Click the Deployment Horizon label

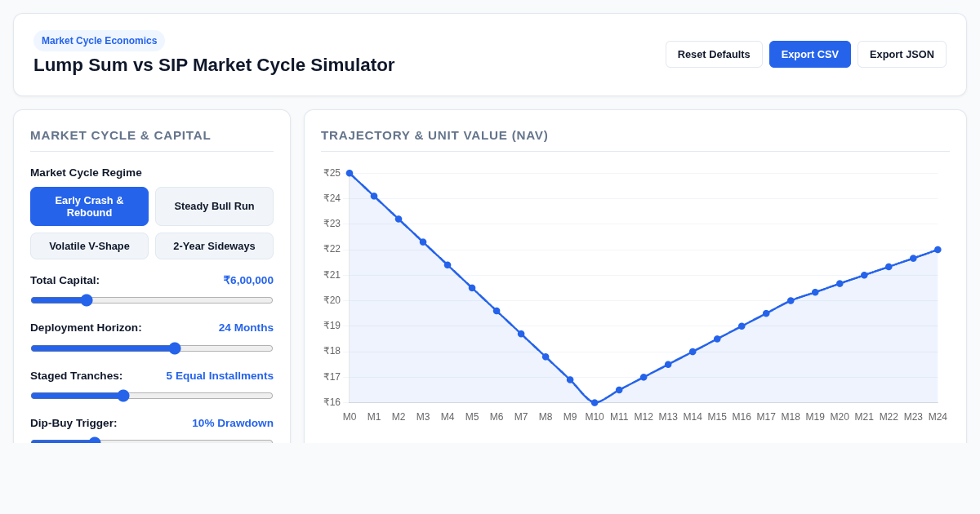coord(86,328)
